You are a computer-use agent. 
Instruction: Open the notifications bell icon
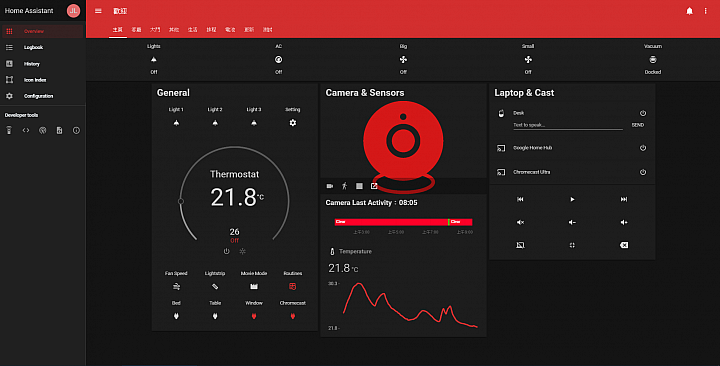click(689, 11)
